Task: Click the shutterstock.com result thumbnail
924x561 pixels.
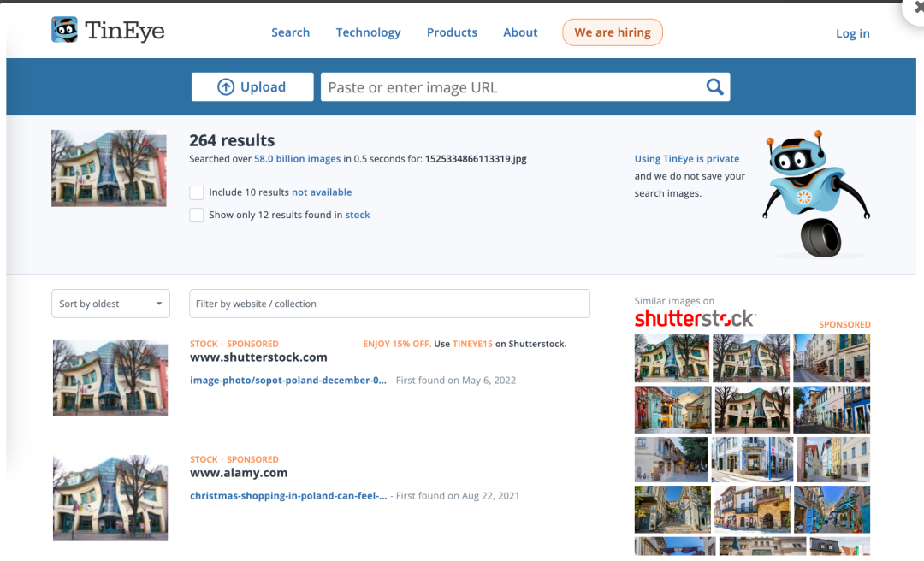Action: (110, 378)
